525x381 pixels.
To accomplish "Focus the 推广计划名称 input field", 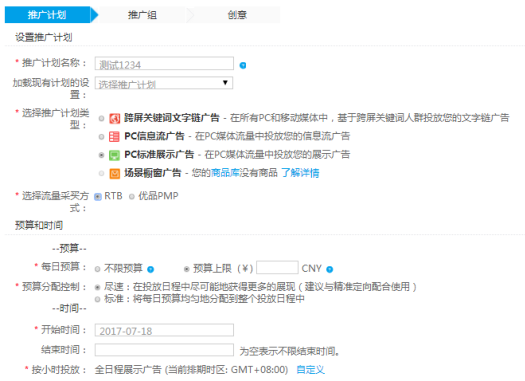I will (164, 63).
